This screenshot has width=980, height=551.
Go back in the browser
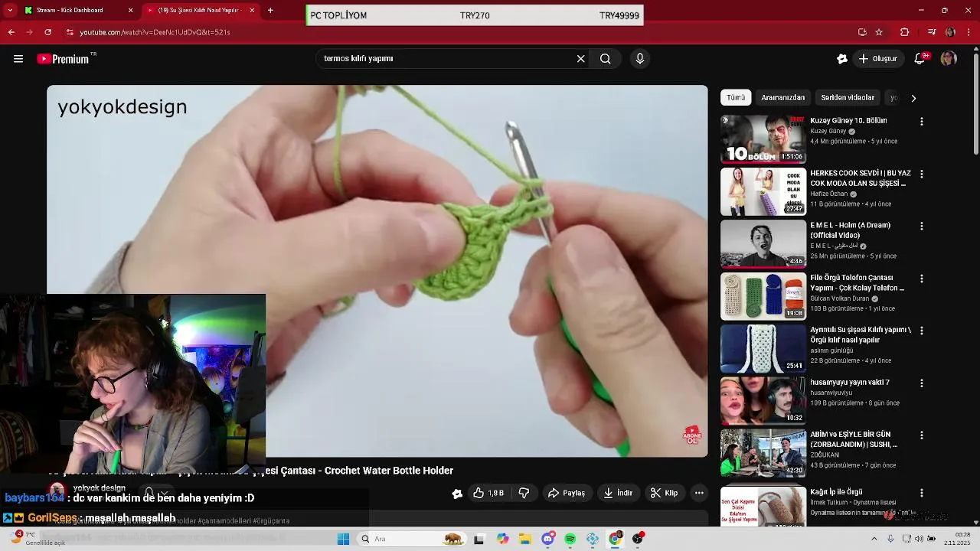click(11, 32)
